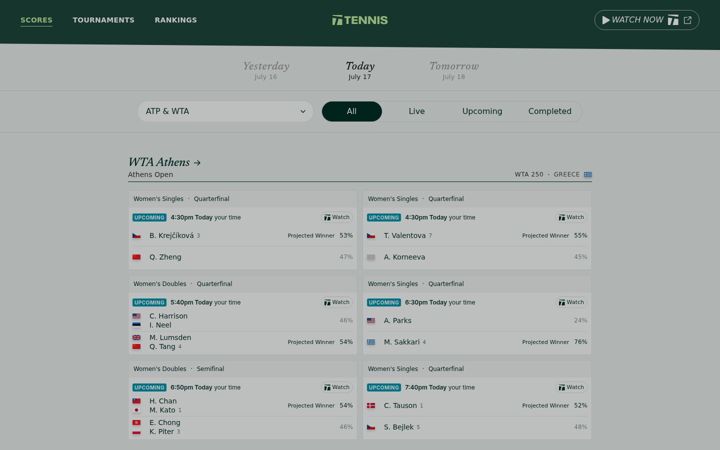Click the Greece flag icon
This screenshot has height=450, width=720.
click(x=588, y=174)
